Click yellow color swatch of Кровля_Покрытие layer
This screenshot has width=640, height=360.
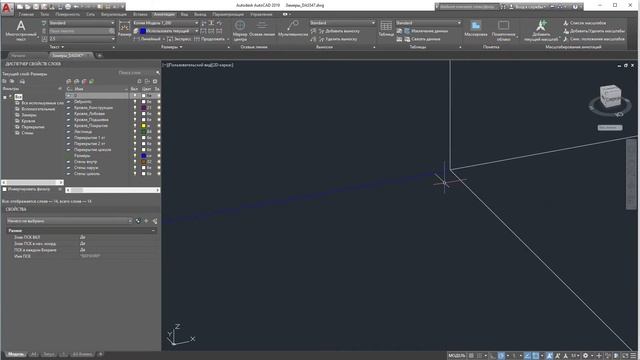[x=144, y=126]
